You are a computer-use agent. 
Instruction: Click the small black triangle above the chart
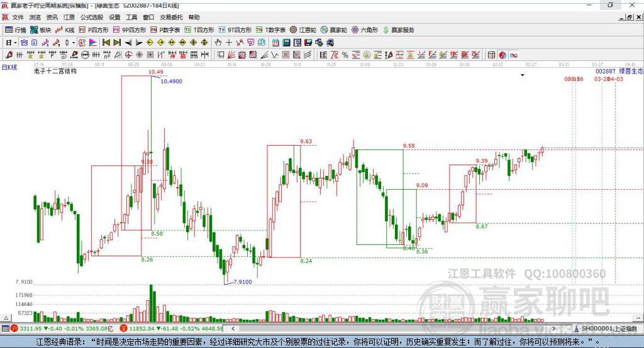[x=523, y=75]
